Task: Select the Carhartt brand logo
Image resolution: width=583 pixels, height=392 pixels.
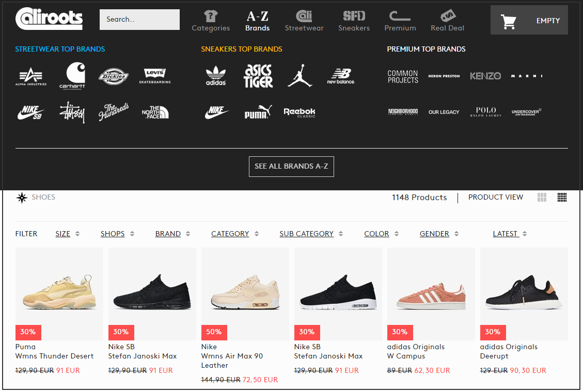Action: click(x=72, y=76)
